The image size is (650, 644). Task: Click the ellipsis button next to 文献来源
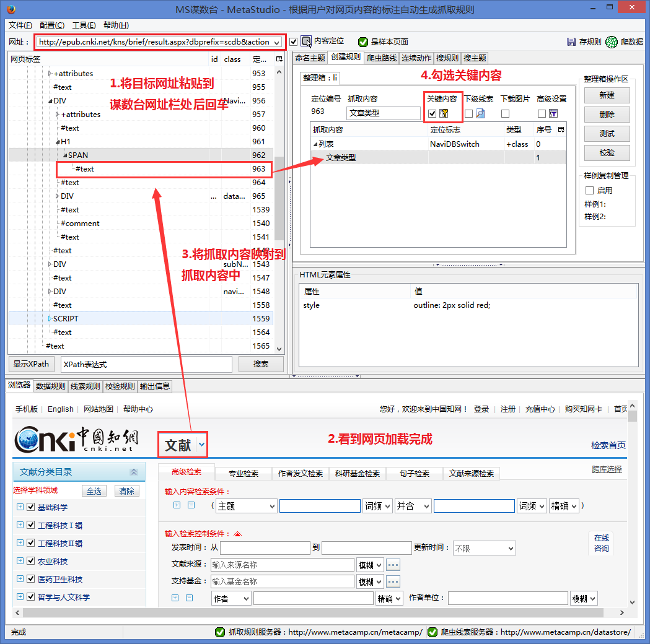click(x=393, y=565)
